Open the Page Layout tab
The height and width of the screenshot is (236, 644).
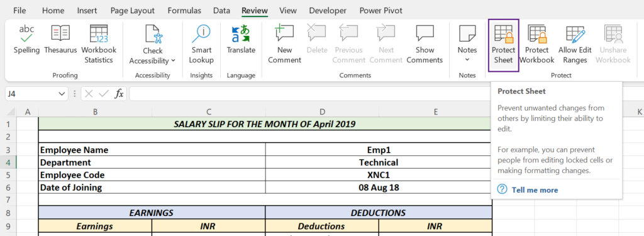click(x=133, y=11)
